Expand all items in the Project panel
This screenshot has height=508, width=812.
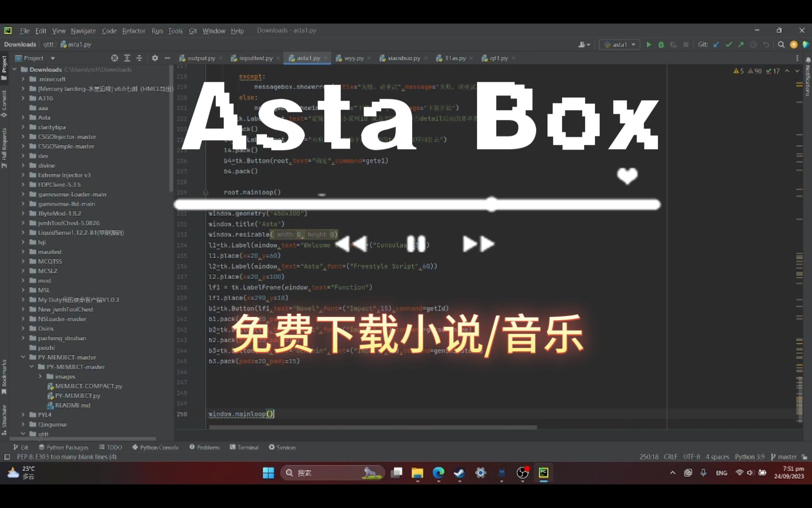(127, 58)
